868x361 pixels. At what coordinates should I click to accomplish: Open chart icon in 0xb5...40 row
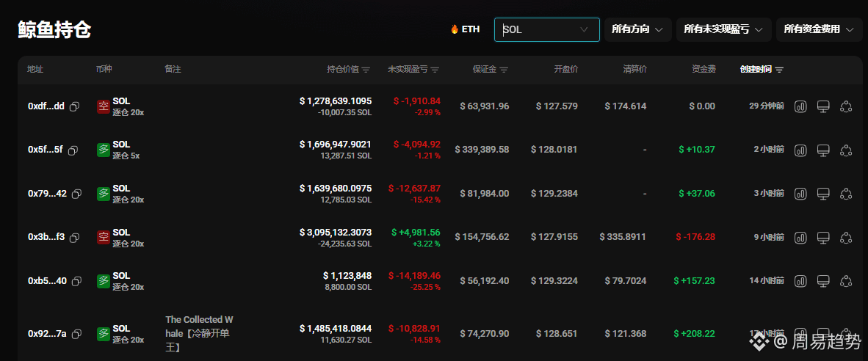(x=800, y=281)
